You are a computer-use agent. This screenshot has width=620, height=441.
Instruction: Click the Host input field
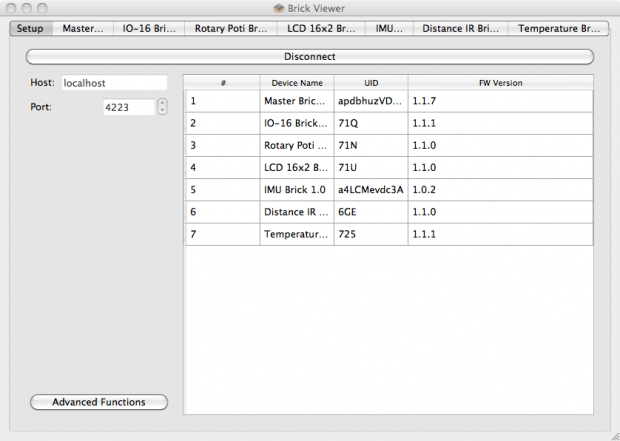(114, 83)
